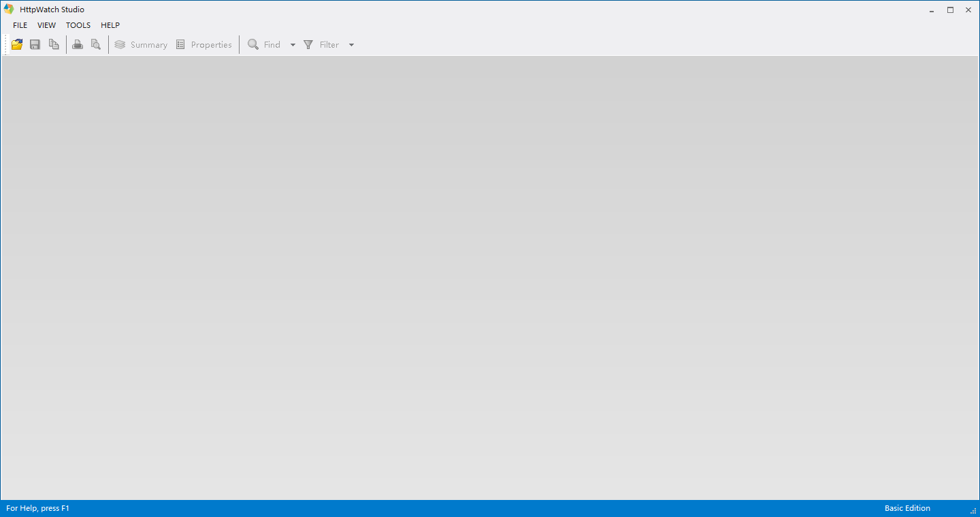Viewport: 980px width, 517px height.
Task: Click the For Help status bar message
Action: [37, 508]
